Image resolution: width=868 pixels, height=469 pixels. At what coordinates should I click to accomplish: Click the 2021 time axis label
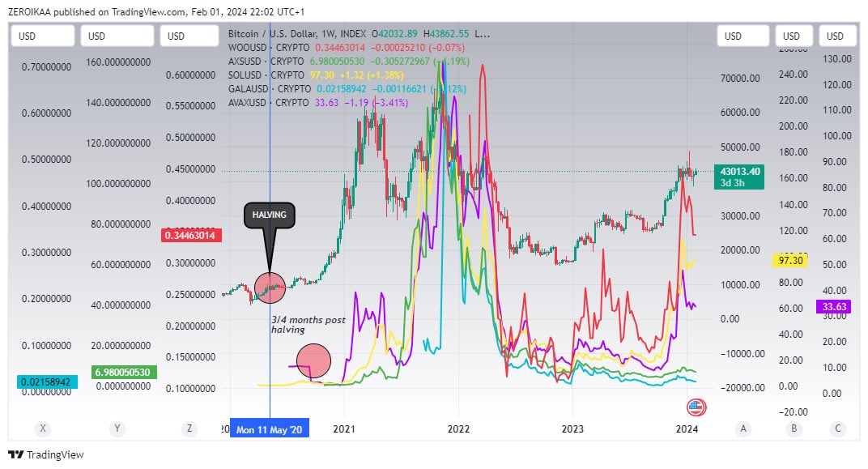344,429
